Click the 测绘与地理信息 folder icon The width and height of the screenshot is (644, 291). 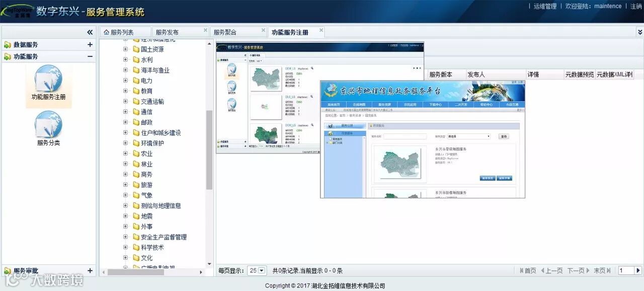click(136, 206)
